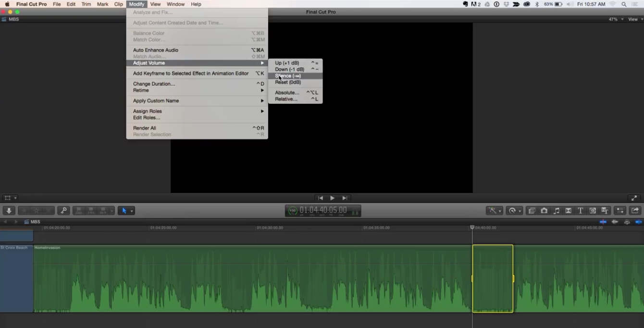The height and width of the screenshot is (328, 644).
Task: Toggle video and audio skimming
Action: (x=603, y=222)
